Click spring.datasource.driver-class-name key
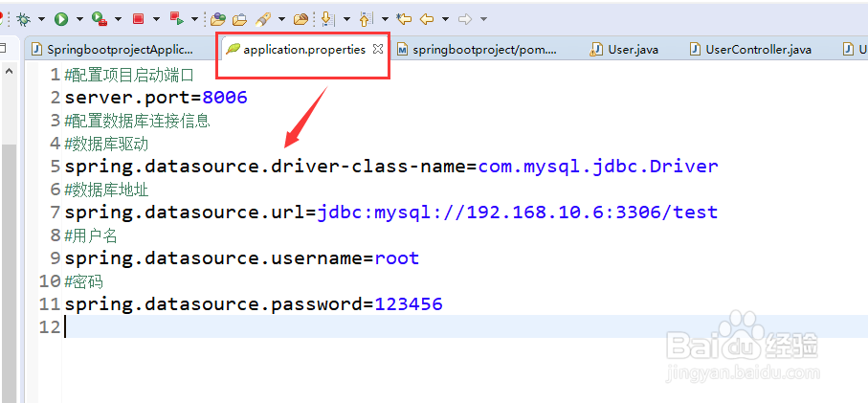 click(x=264, y=166)
